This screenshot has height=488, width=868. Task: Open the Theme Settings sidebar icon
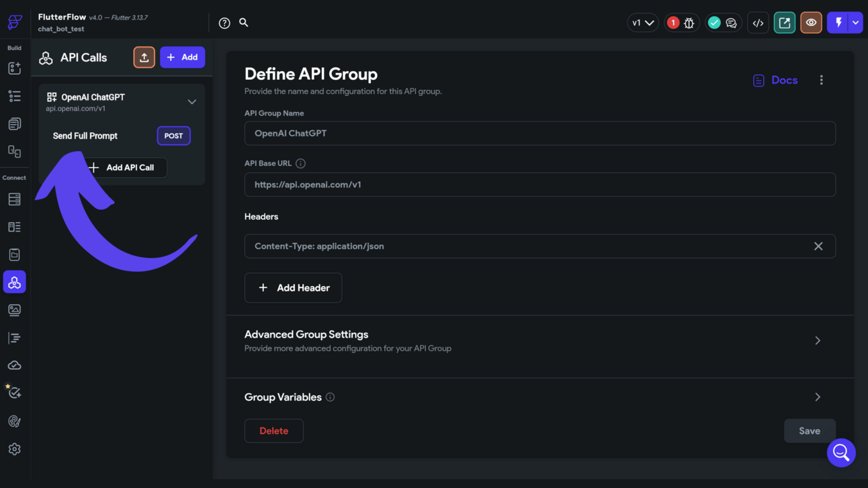pos(14,421)
